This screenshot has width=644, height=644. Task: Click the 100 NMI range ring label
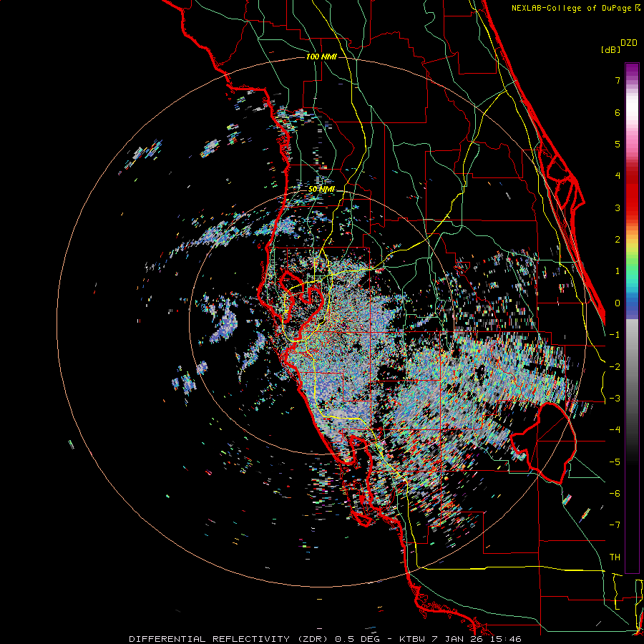(321, 57)
